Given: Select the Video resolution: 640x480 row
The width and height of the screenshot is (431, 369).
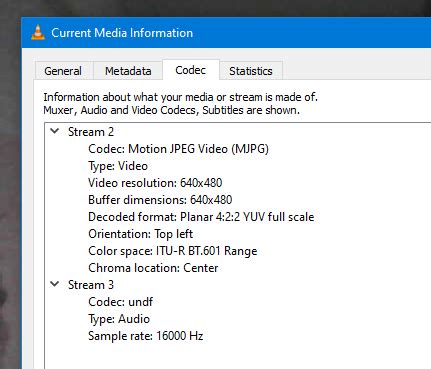Looking at the screenshot, I should (x=155, y=183).
